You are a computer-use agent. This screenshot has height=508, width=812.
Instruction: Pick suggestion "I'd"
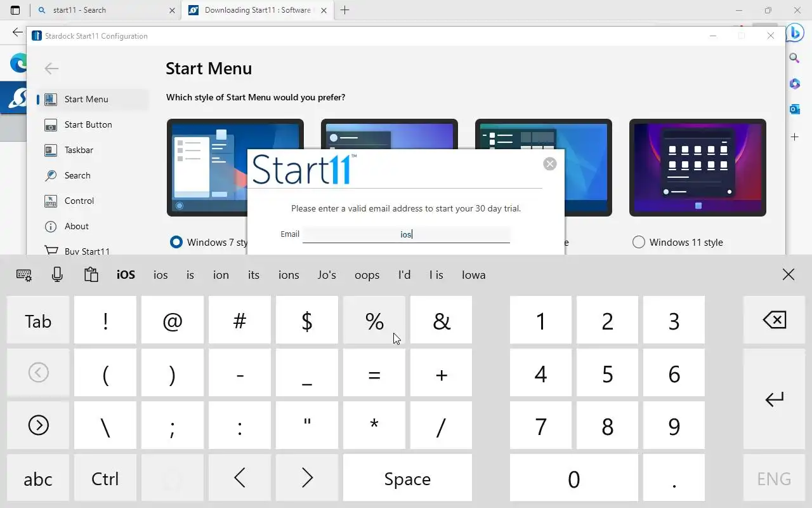404,275
